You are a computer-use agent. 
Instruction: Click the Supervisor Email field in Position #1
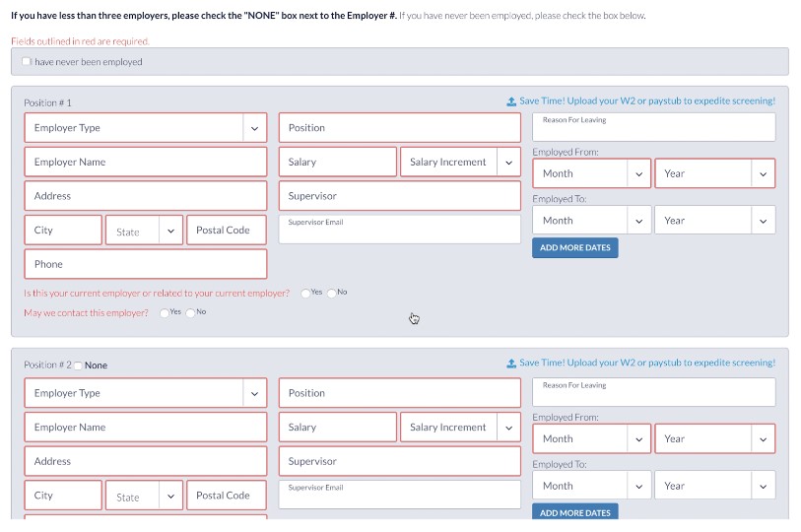399,231
